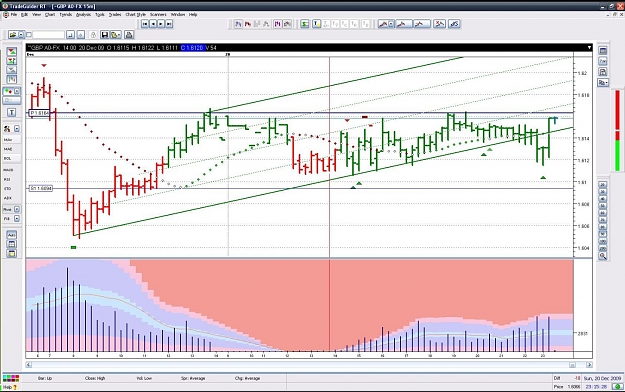Click the highlighted close price C 1.6120
Viewport: 625px width, 392px height.
tap(192, 48)
